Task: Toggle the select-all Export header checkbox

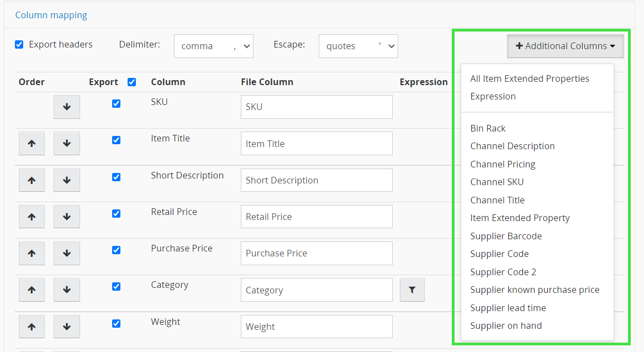Action: tap(131, 82)
